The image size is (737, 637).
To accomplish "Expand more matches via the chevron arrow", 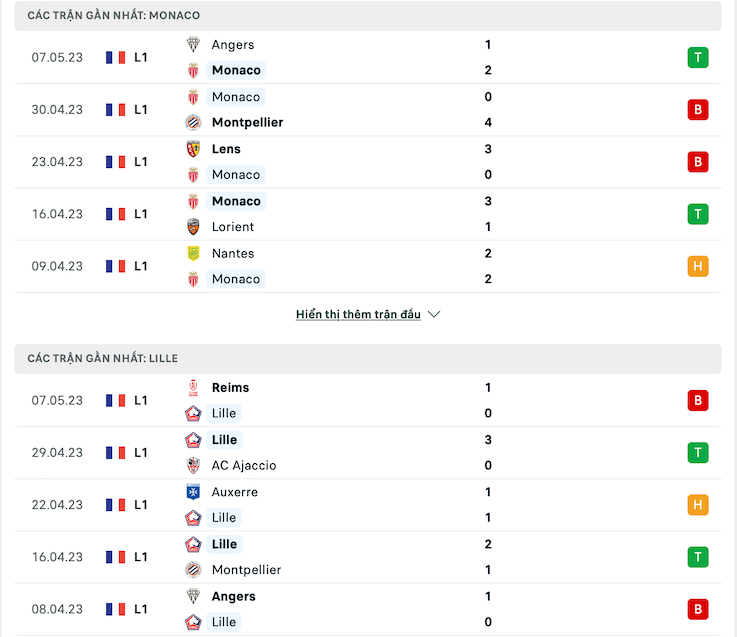I will [434, 314].
